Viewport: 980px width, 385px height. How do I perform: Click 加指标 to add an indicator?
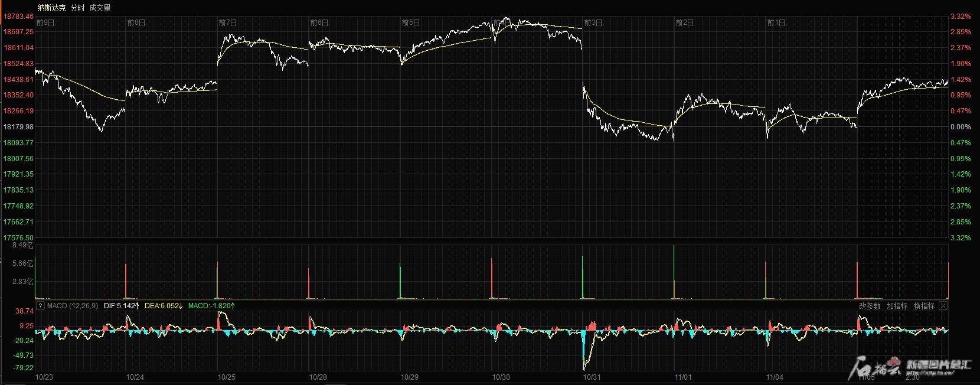click(x=897, y=306)
